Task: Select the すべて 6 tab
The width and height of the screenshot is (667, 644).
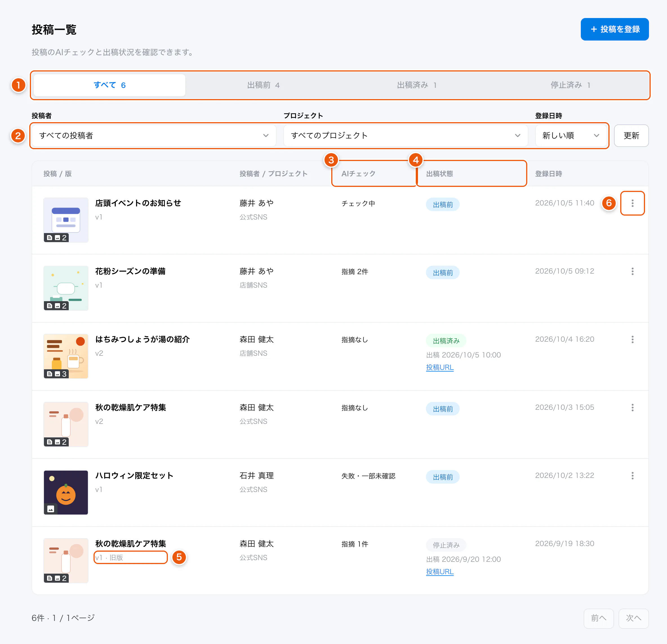Action: pyautogui.click(x=110, y=85)
